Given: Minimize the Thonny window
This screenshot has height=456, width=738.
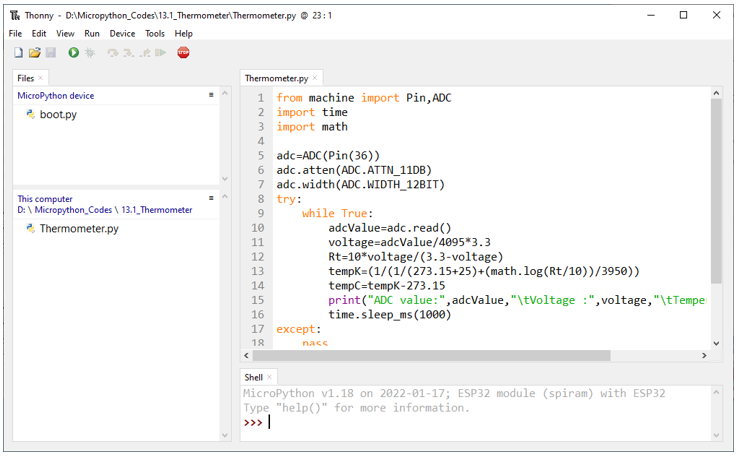Looking at the screenshot, I should 651,15.
